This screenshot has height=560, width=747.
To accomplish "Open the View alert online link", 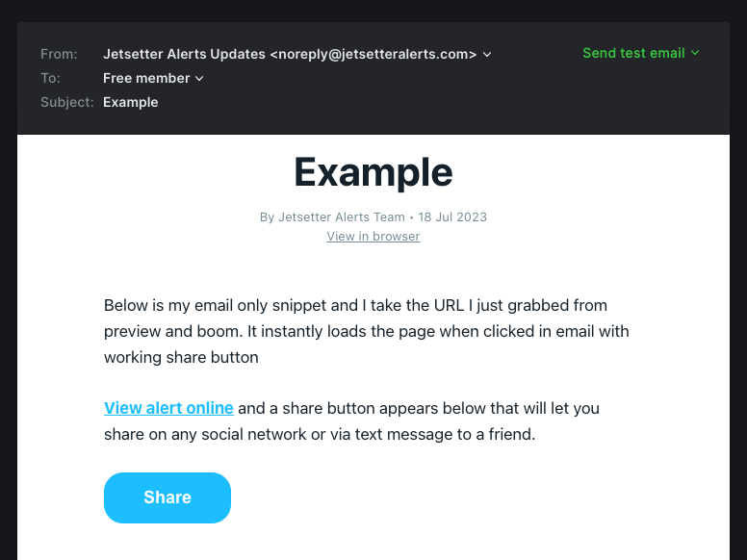I will [x=168, y=408].
